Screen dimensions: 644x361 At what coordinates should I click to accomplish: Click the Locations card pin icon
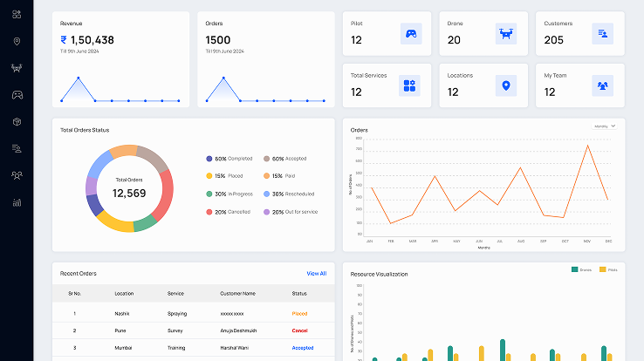coord(506,85)
